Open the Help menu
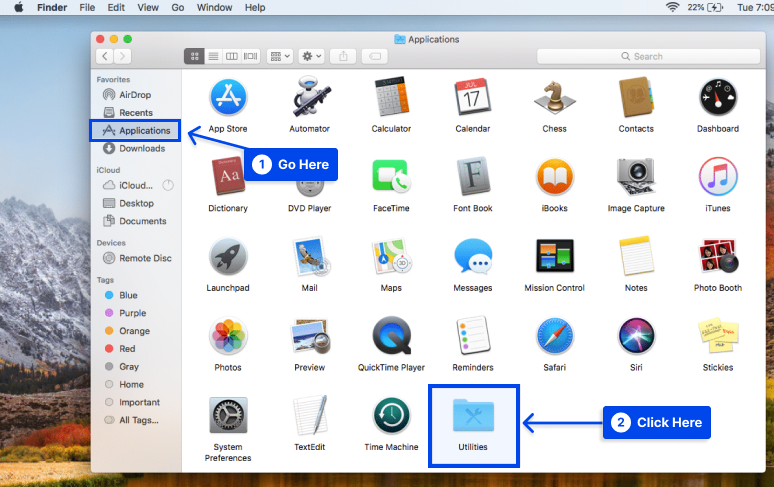 255,7
